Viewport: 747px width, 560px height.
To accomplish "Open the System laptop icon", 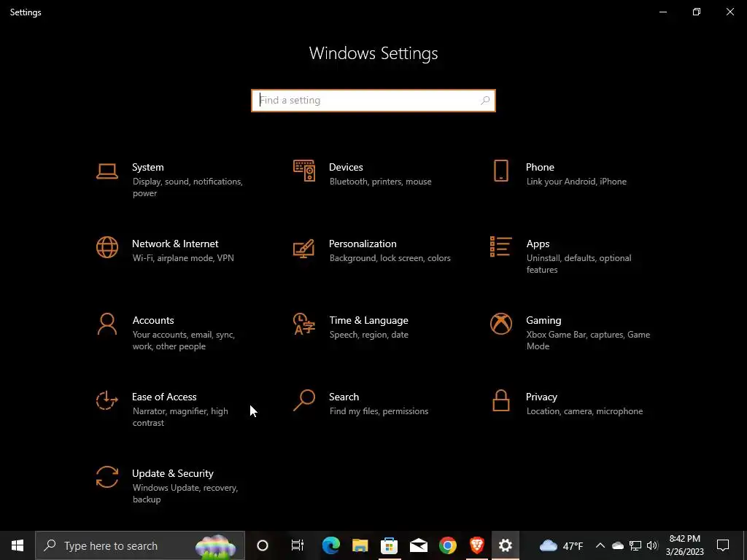I will (107, 171).
